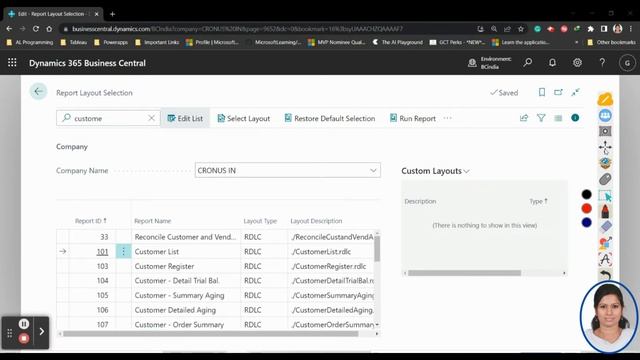Open user account avatar G

(x=627, y=63)
